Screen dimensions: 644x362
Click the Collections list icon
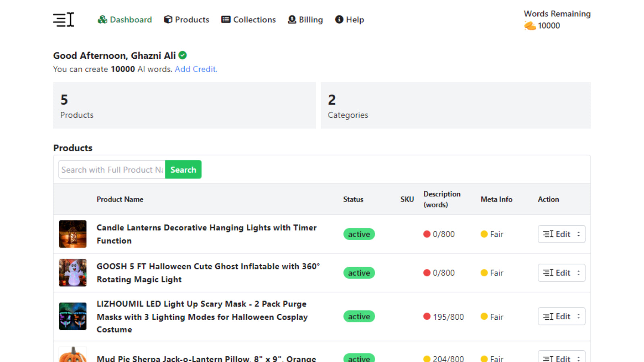coord(225,19)
